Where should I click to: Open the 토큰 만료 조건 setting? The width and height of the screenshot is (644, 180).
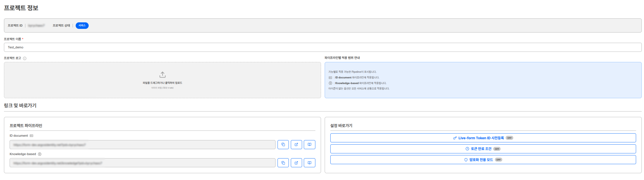(x=481, y=149)
